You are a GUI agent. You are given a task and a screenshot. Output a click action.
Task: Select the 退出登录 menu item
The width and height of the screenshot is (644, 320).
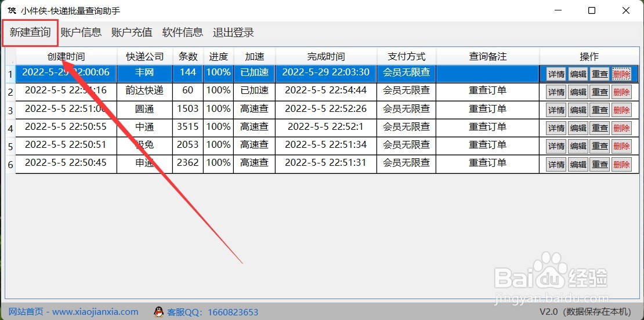coord(233,32)
